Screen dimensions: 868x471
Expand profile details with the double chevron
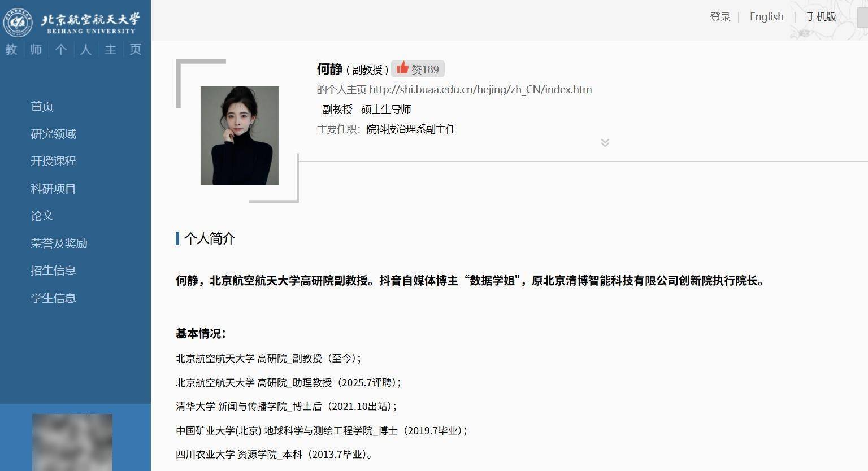click(x=605, y=142)
